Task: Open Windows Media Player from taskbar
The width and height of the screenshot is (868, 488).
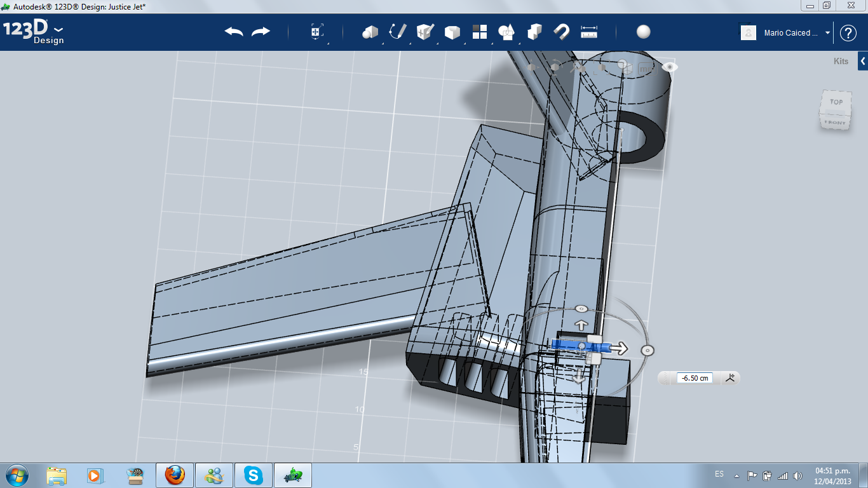Action: pos(95,475)
